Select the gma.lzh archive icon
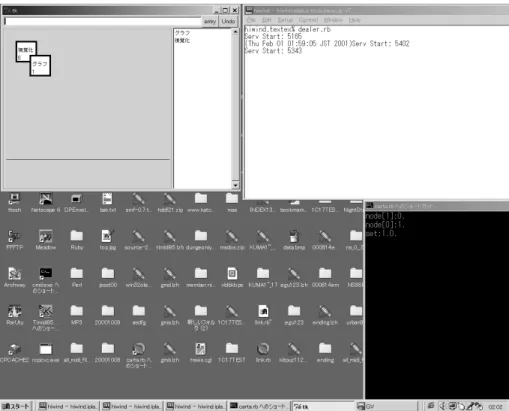This screenshot has height=411, width=509. (170, 315)
